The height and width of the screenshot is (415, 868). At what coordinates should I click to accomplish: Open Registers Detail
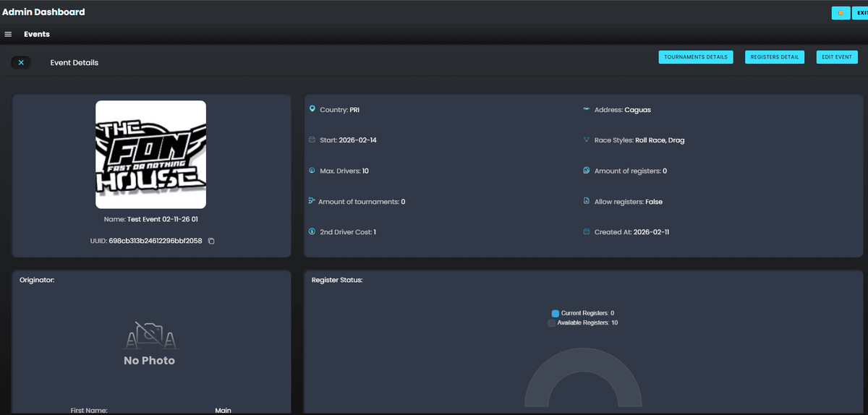click(774, 57)
